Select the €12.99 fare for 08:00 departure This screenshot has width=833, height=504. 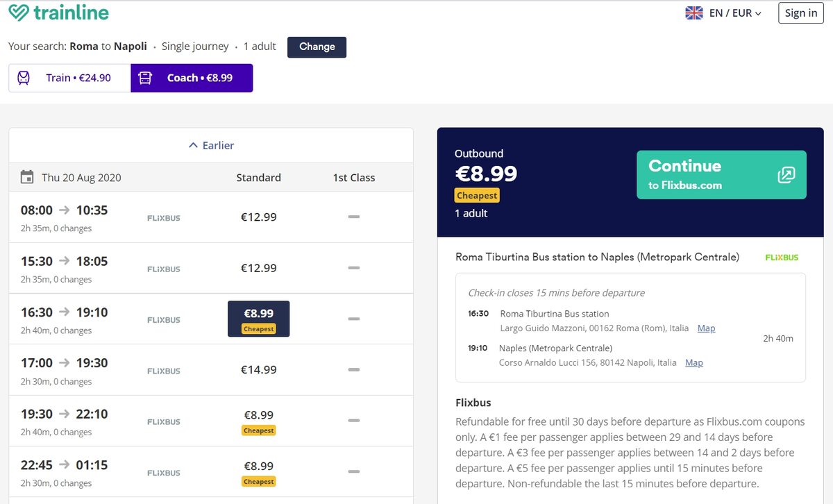pos(258,217)
